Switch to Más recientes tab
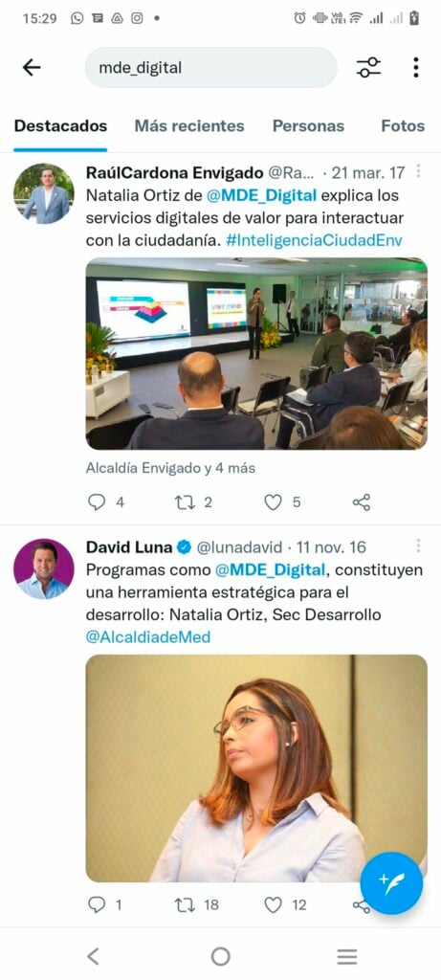The height and width of the screenshot is (980, 441). 189,125
